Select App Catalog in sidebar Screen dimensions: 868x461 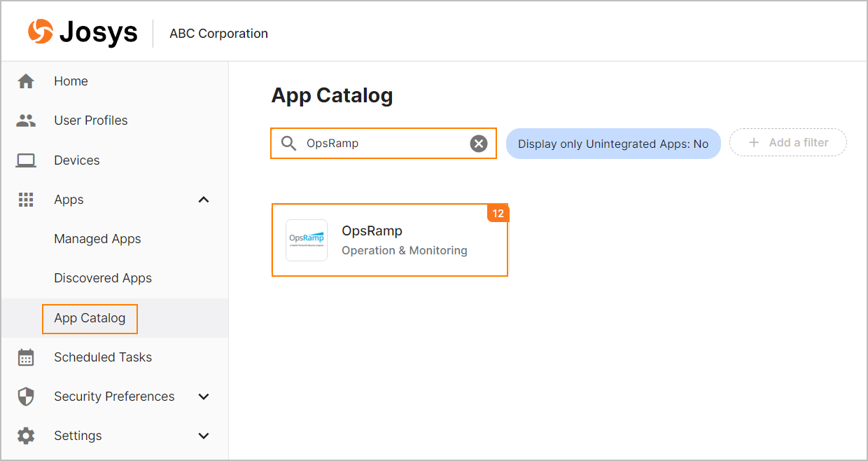click(x=90, y=318)
